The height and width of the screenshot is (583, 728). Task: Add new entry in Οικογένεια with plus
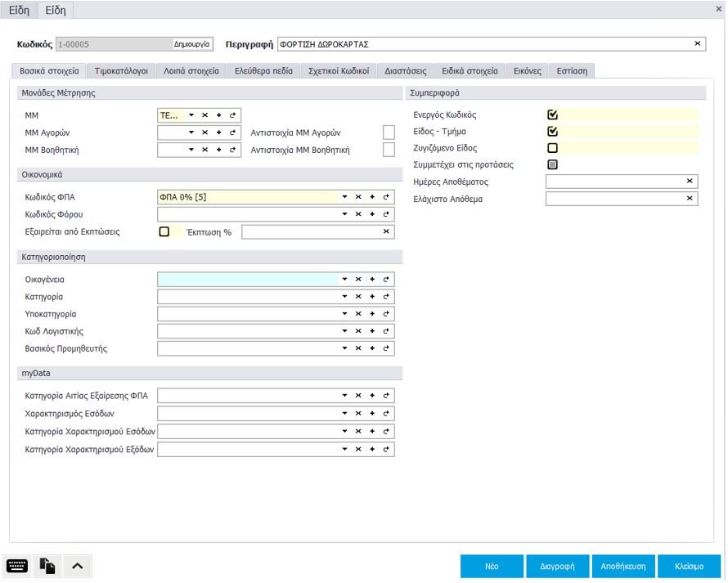pos(371,280)
